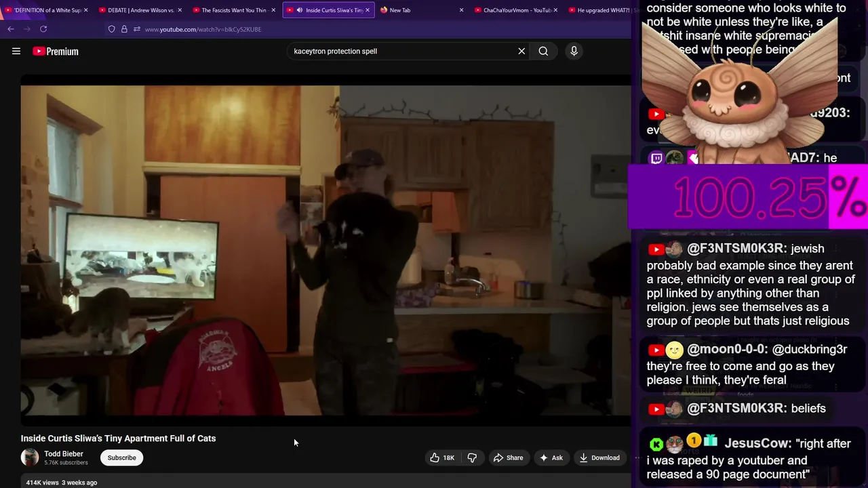This screenshot has height=488, width=868.
Task: Open the tracking protection shield
Action: click(x=111, y=29)
